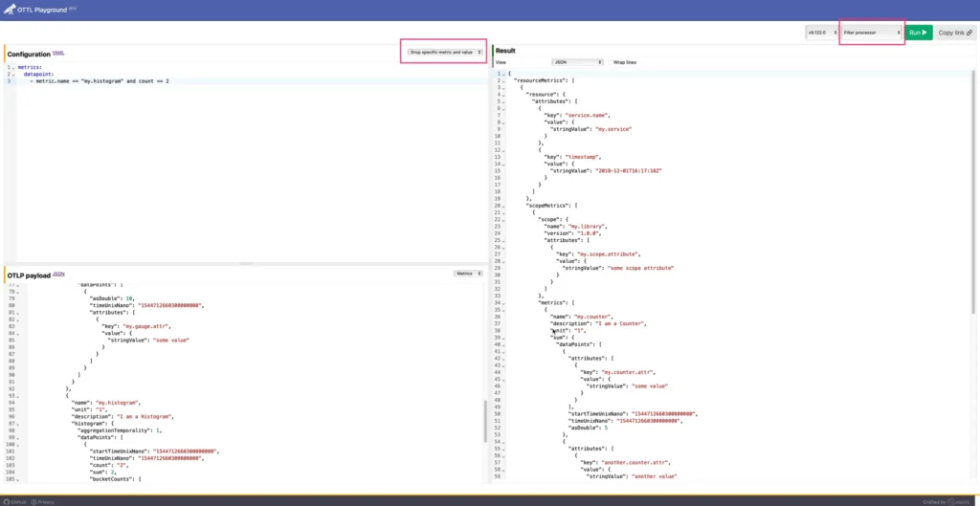Collapse line 20 scopeMetrics in Result

coord(505,206)
